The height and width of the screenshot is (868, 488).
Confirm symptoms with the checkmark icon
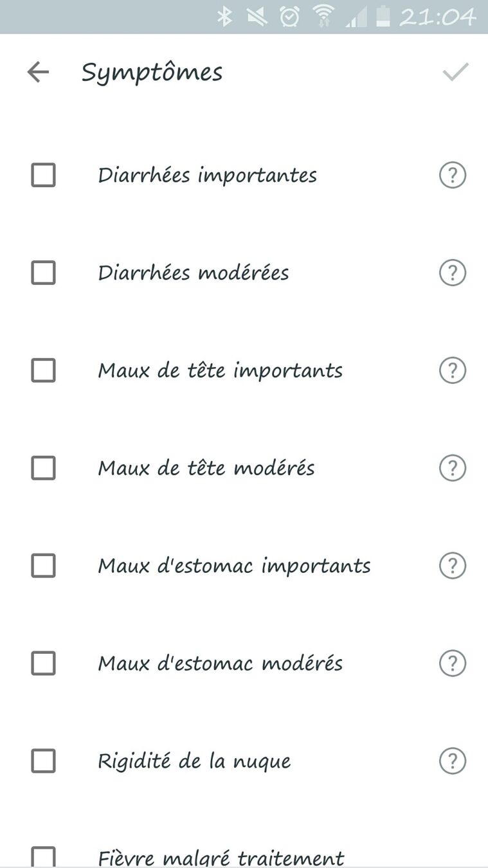pyautogui.click(x=455, y=72)
